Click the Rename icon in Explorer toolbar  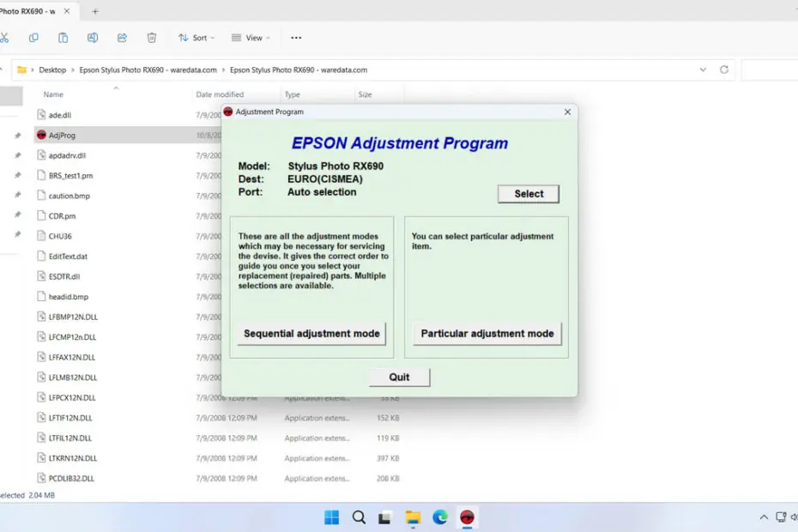point(93,38)
